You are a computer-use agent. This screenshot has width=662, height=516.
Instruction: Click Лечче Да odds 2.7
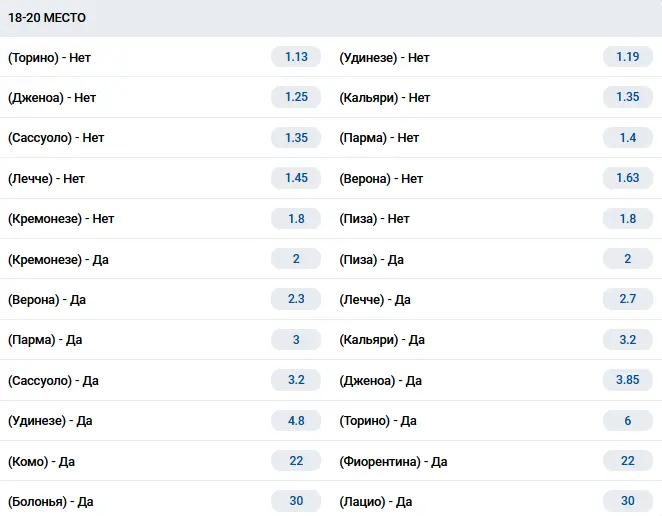click(627, 299)
